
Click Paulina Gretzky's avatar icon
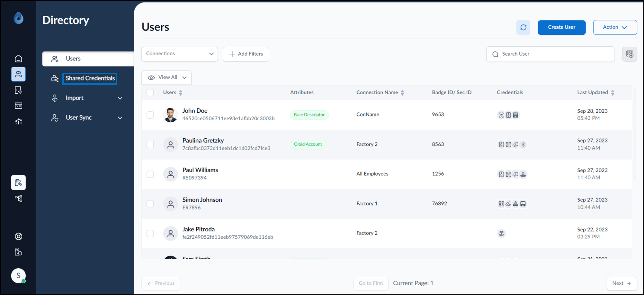[x=170, y=144]
